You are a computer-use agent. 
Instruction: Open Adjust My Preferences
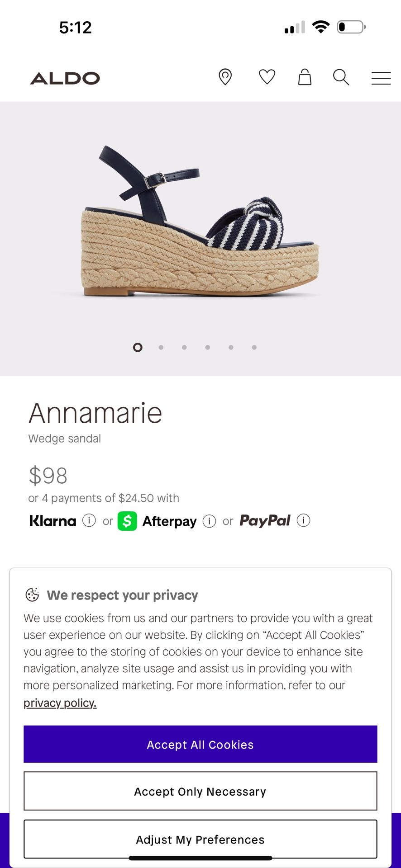coord(200,840)
